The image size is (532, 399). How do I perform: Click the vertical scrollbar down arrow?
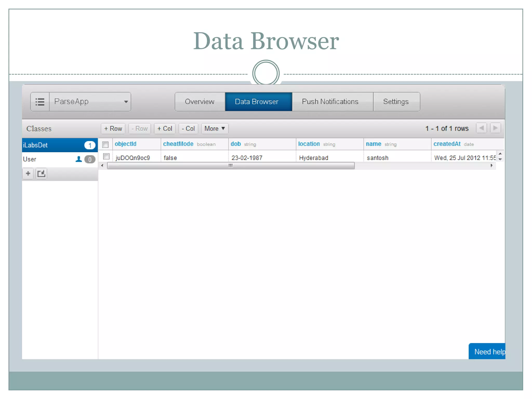click(500, 159)
